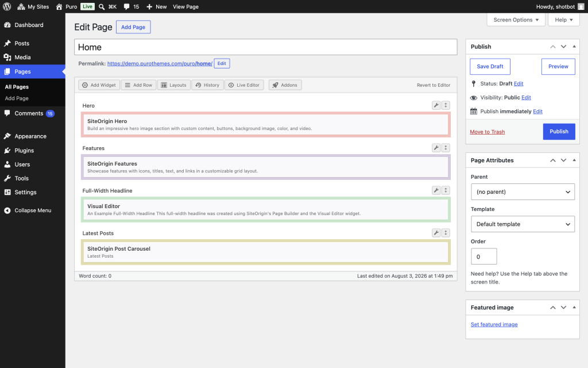Click Move to Trash link
The image size is (588, 368).
(x=487, y=132)
